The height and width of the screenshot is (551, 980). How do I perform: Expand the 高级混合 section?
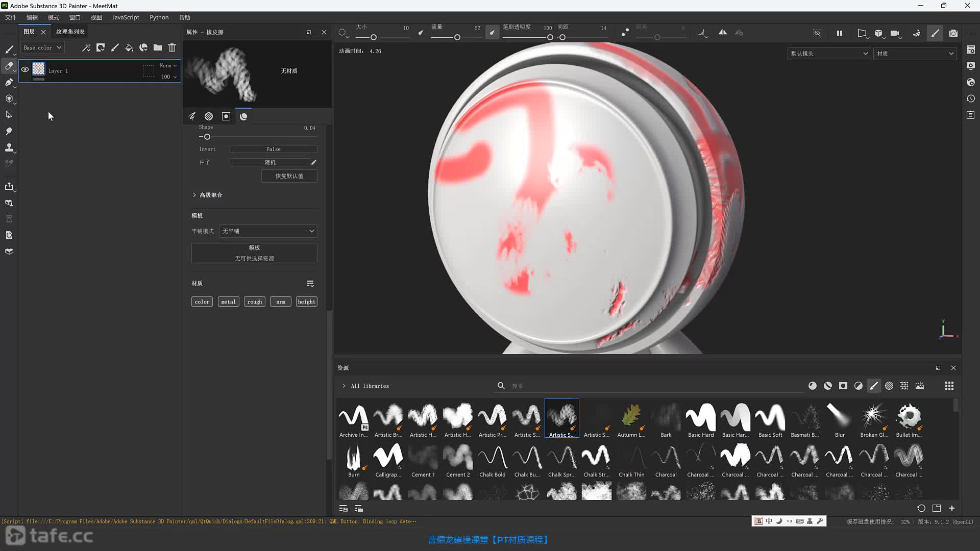pos(207,195)
